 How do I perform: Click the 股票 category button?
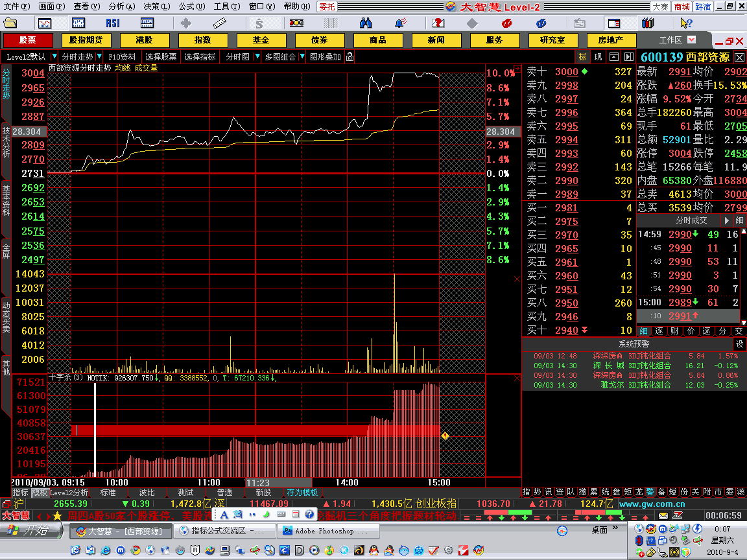click(27, 40)
